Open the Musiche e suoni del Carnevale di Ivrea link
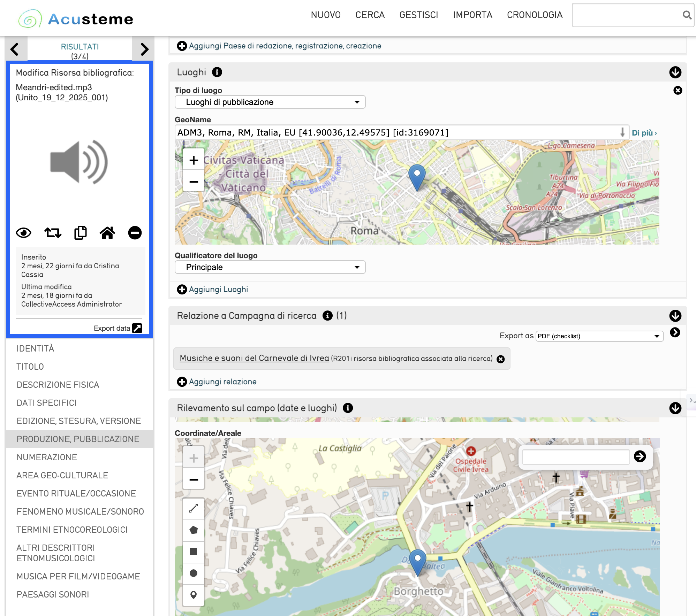696x616 pixels. (254, 358)
